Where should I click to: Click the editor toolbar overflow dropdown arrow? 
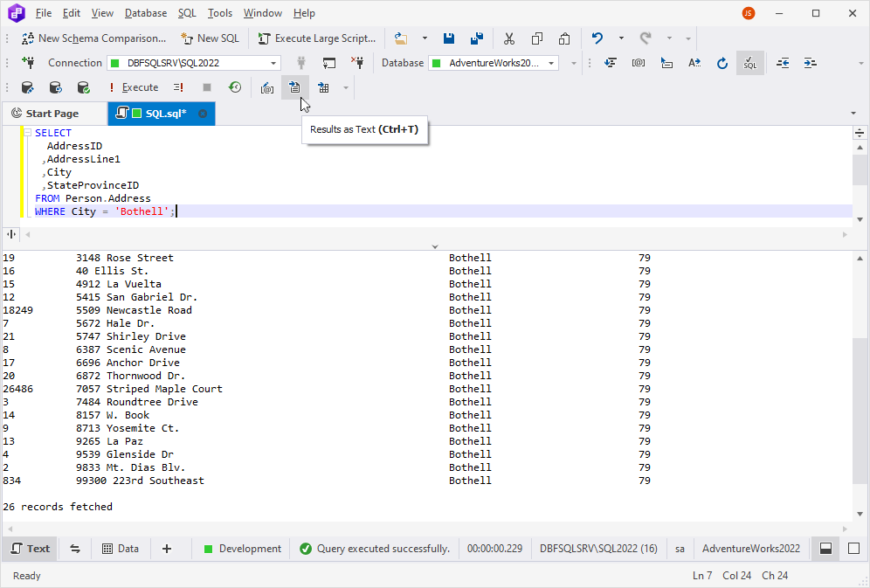pos(860,63)
